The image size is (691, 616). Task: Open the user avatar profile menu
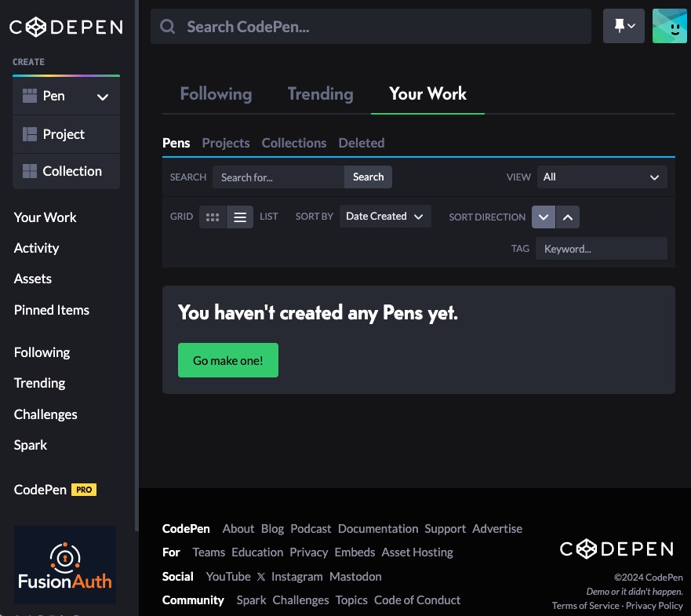669,27
